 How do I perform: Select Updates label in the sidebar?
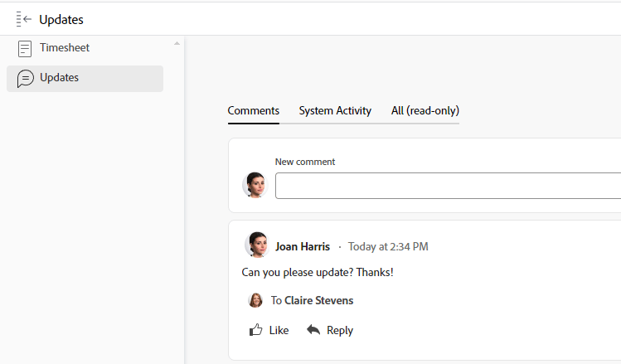(60, 78)
